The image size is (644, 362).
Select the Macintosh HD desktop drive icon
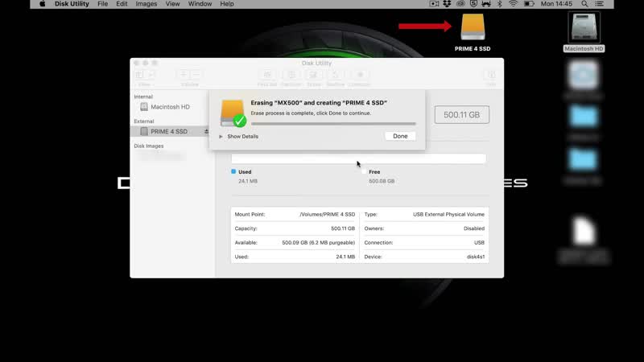(x=584, y=27)
